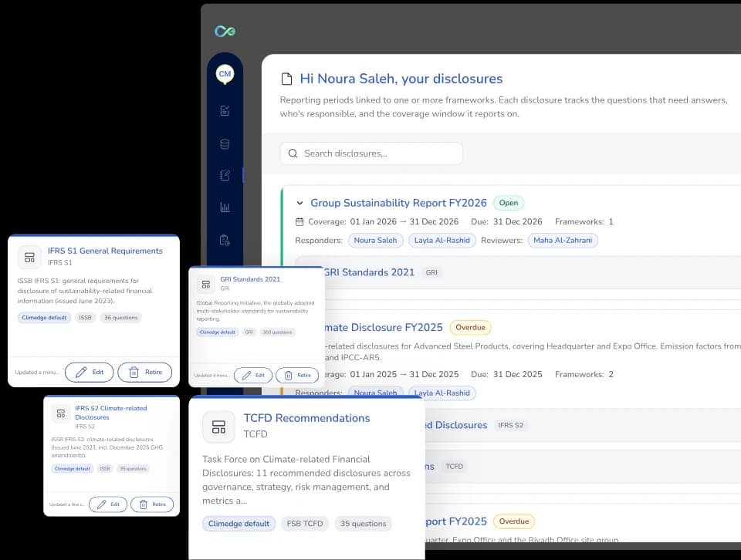Collapse Group Sustainability Report FY2026 section
This screenshot has width=741, height=560.
pos(299,203)
